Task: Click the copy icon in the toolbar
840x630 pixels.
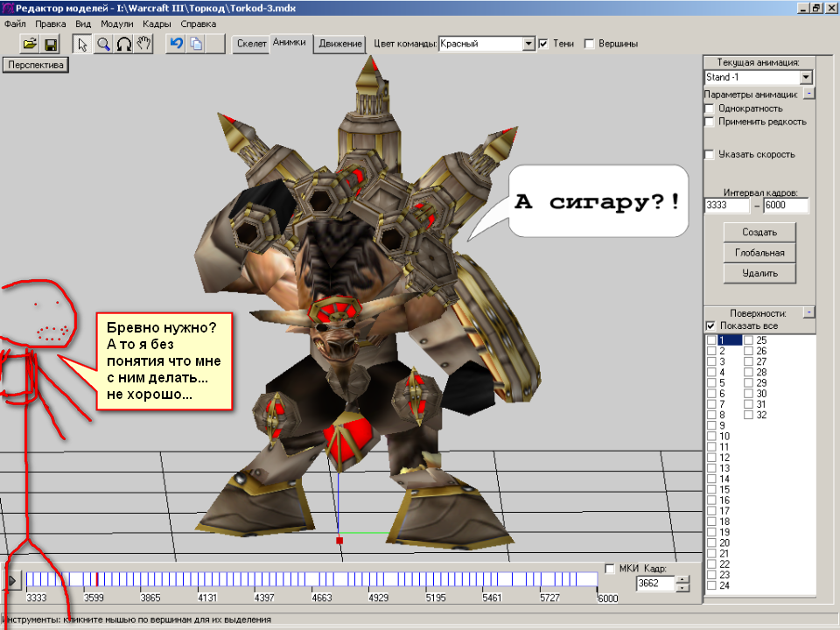Action: [x=197, y=44]
